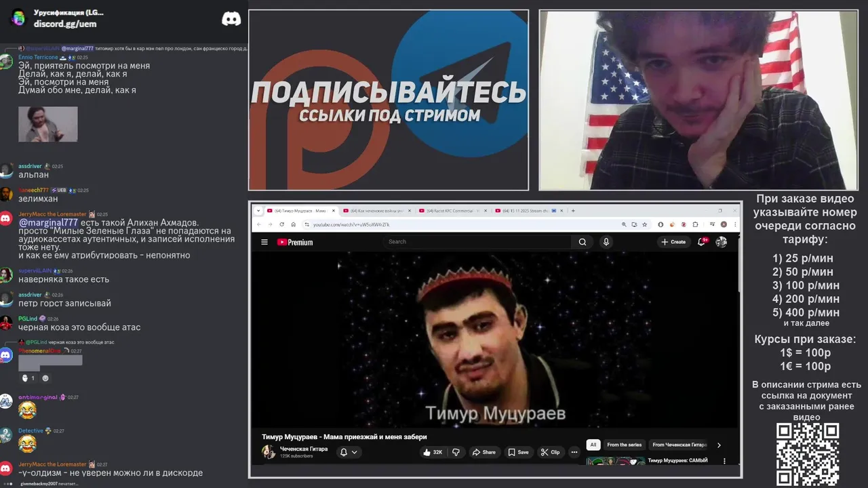Open the browser tab search dropdown arrow
This screenshot has height=488, width=868.
258,211
